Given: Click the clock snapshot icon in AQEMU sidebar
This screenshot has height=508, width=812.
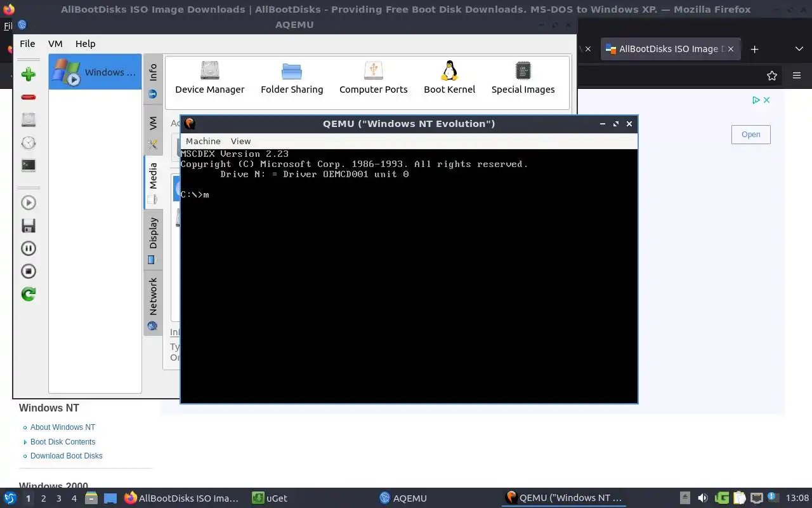Looking at the screenshot, I should click(x=28, y=142).
